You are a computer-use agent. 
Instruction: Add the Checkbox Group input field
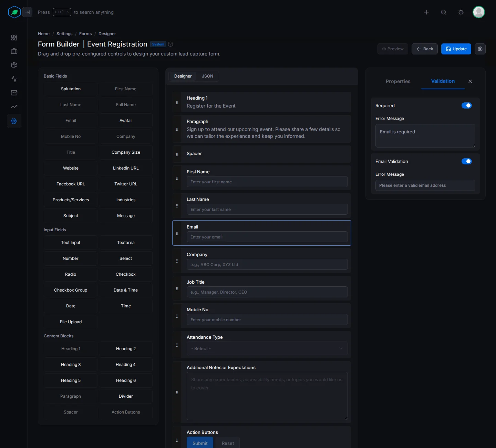click(x=71, y=290)
